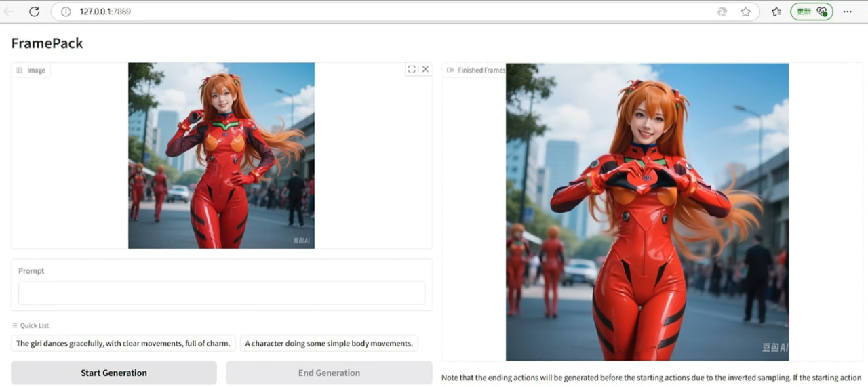The width and height of the screenshot is (868, 387).
Task: Click the 'Prompt' label text
Action: pyautogui.click(x=31, y=270)
